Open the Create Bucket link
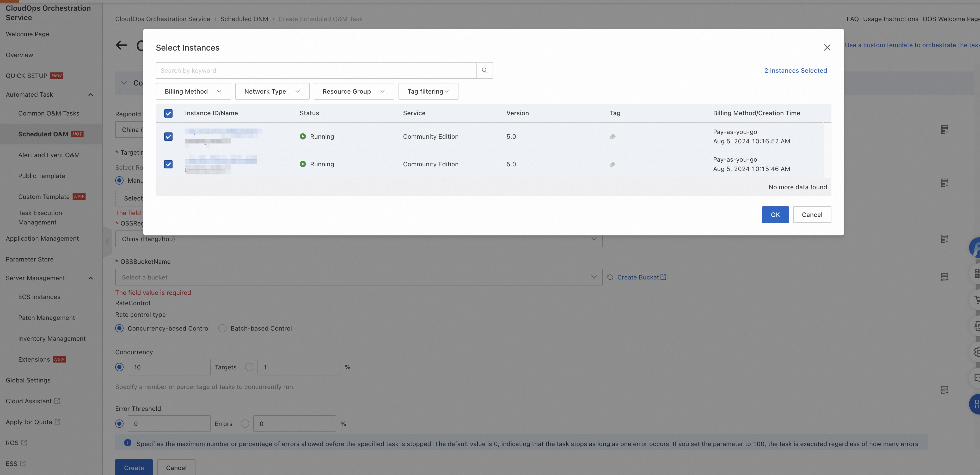 pyautogui.click(x=641, y=277)
